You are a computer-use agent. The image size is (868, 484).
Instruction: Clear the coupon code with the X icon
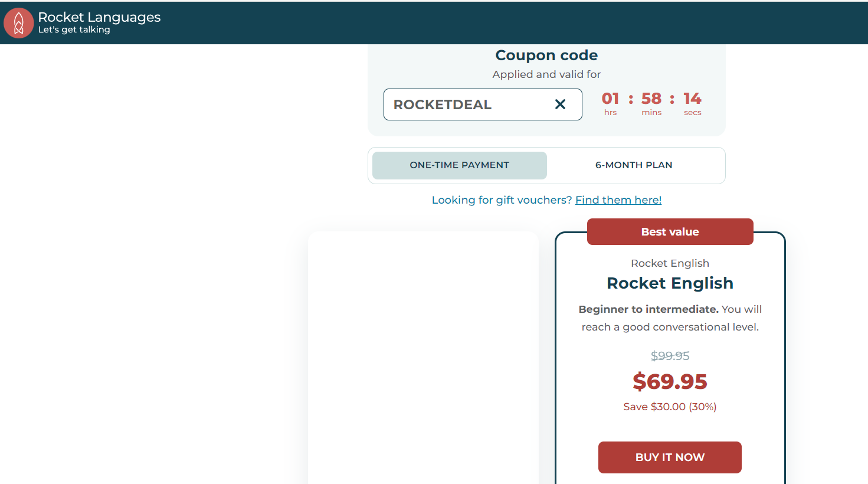click(559, 104)
